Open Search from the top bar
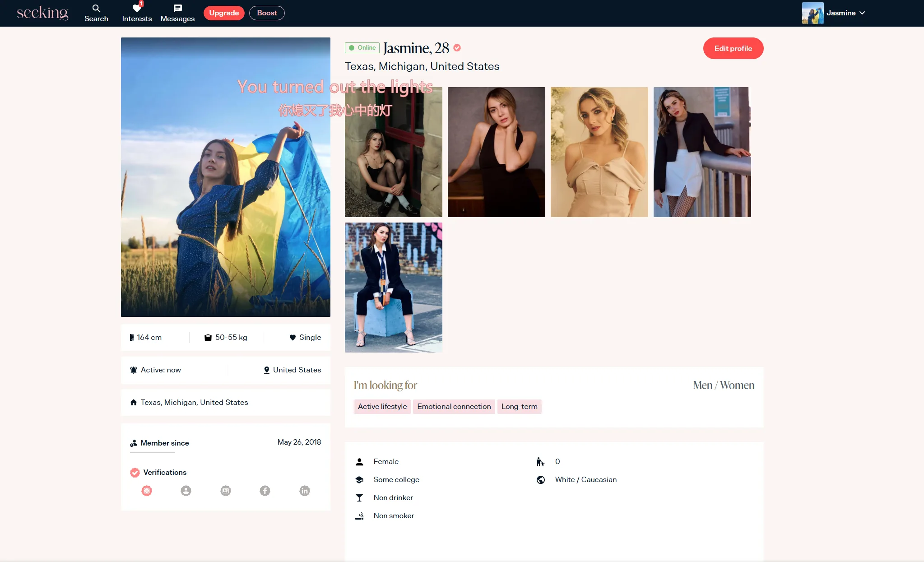 (x=96, y=13)
